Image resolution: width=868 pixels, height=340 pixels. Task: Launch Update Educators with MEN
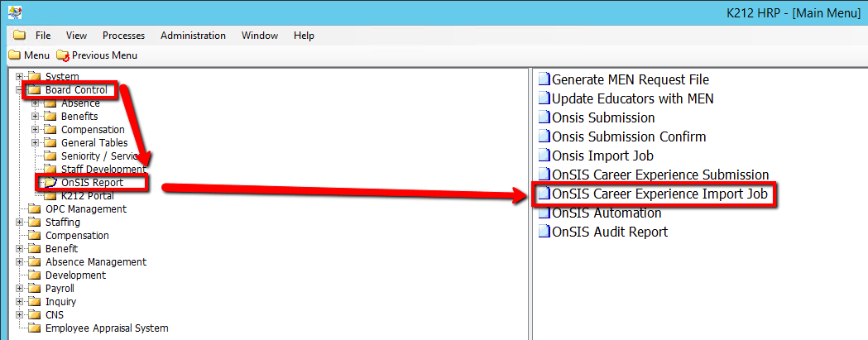(x=632, y=99)
